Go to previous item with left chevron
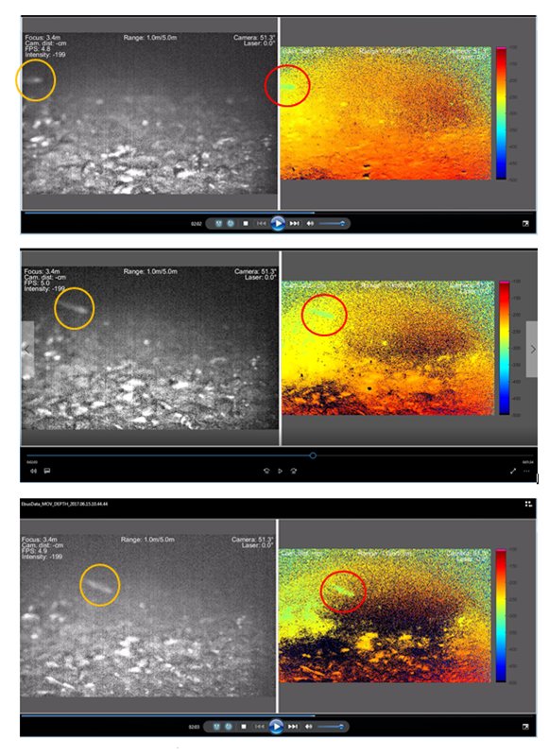The height and width of the screenshot is (756, 549). pos(27,349)
